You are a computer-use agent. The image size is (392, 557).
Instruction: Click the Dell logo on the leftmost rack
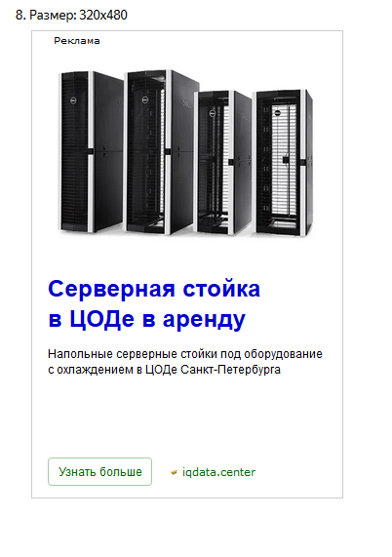[73, 100]
